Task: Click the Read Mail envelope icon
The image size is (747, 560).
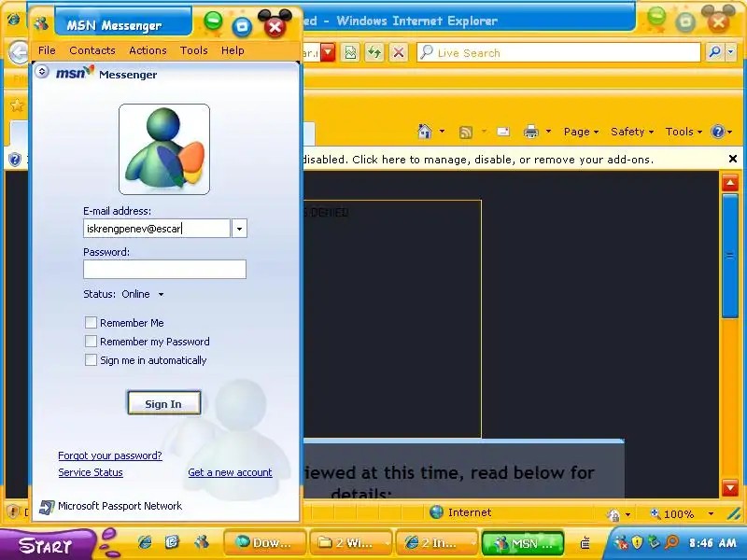Action: tap(503, 132)
